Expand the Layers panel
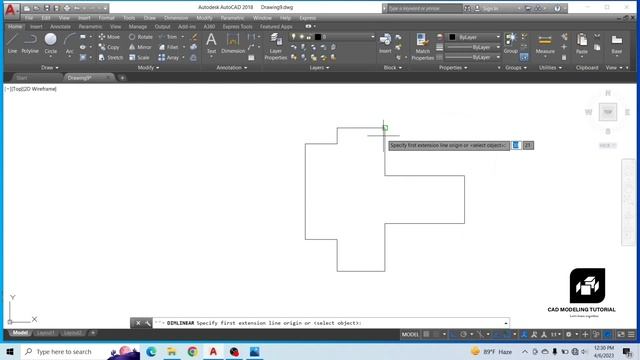This screenshot has height=360, width=640. 319,68
